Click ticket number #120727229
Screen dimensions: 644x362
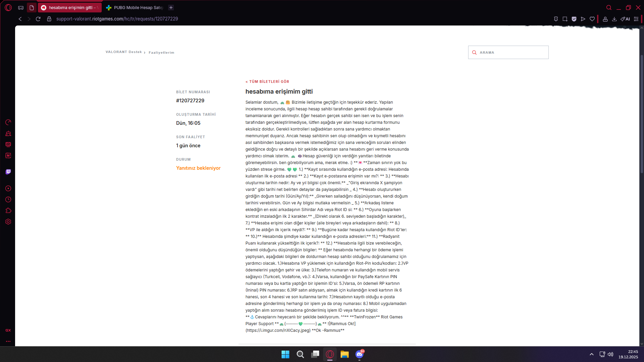pos(190,101)
